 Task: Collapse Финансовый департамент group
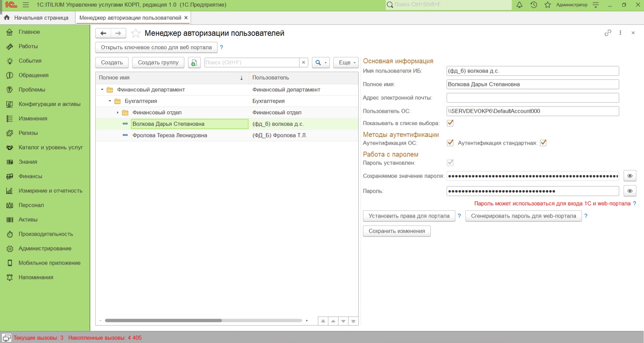click(x=102, y=90)
